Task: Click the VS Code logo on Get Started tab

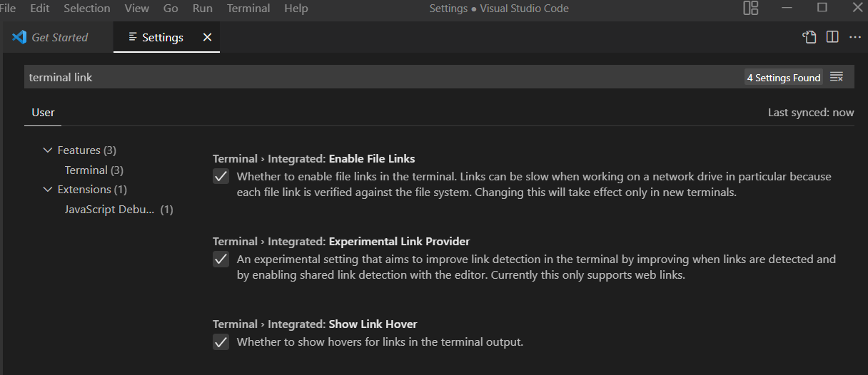Action: click(x=19, y=37)
